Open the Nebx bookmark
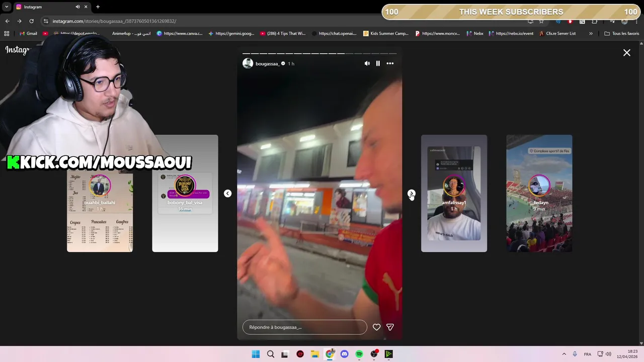 [x=475, y=34]
